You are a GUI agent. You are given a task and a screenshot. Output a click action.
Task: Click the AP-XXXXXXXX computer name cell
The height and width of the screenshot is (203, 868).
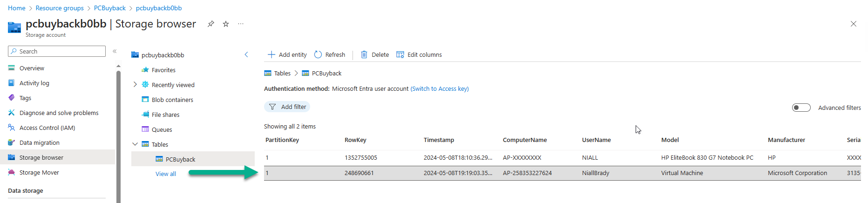[x=522, y=157]
